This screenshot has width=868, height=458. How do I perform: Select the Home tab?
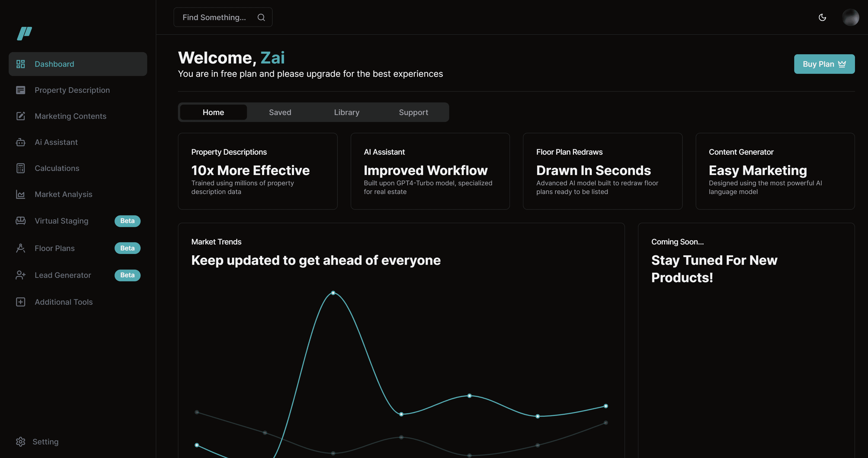(x=213, y=112)
